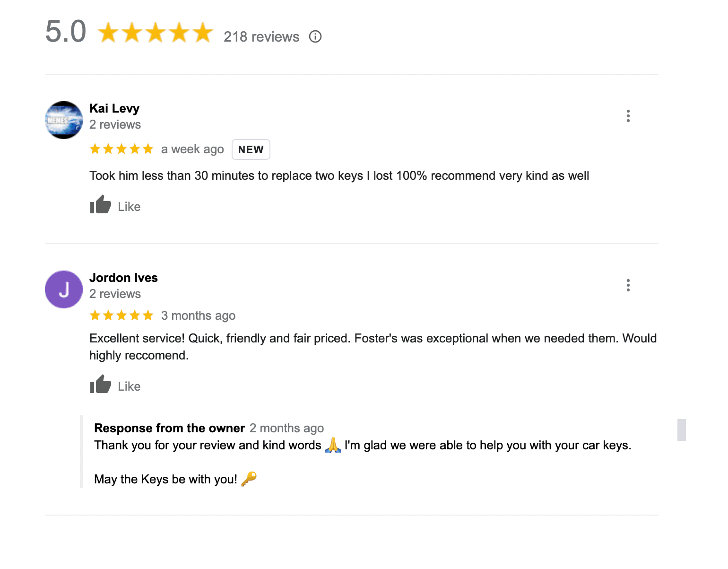Click the key emoji in the owner's response
Image resolution: width=728 pixels, height=569 pixels.
(x=249, y=479)
